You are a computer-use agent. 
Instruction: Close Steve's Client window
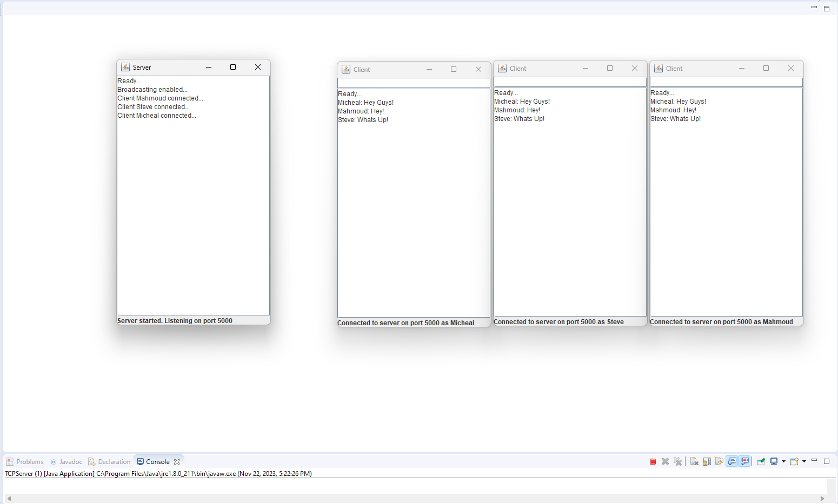pyautogui.click(x=635, y=68)
